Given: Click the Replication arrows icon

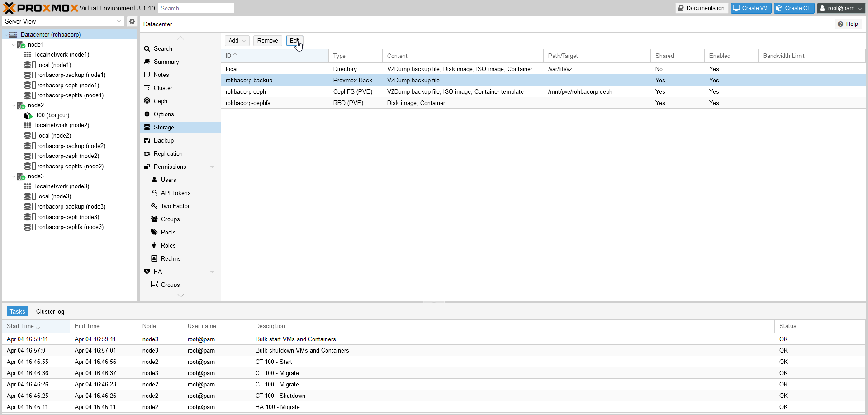Looking at the screenshot, I should [147, 154].
